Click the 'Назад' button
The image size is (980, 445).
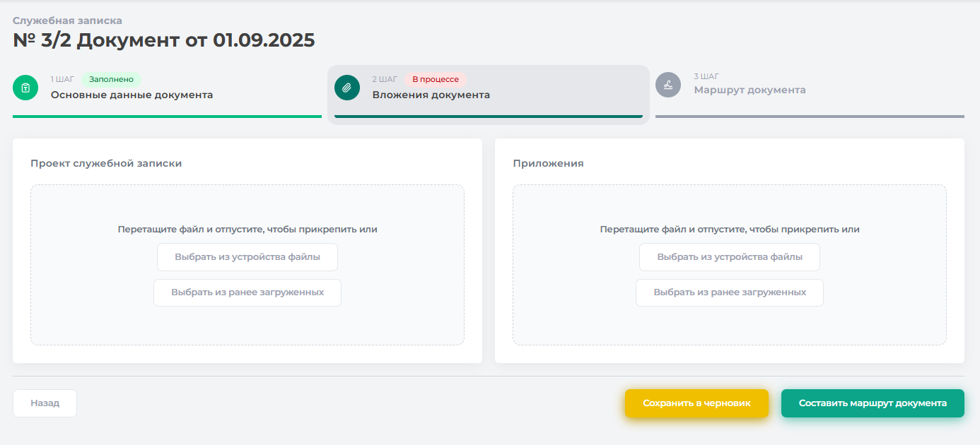click(x=45, y=403)
